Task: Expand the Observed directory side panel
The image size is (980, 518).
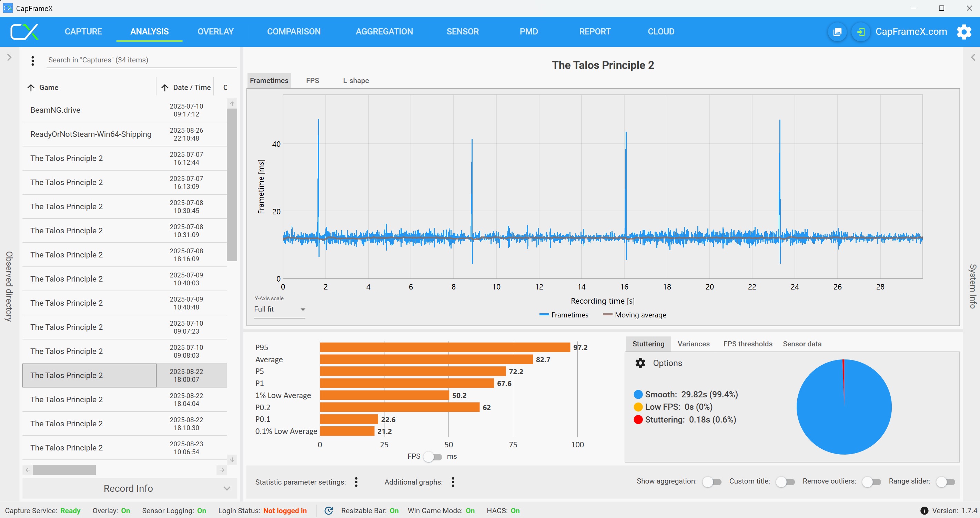Action: [9, 58]
